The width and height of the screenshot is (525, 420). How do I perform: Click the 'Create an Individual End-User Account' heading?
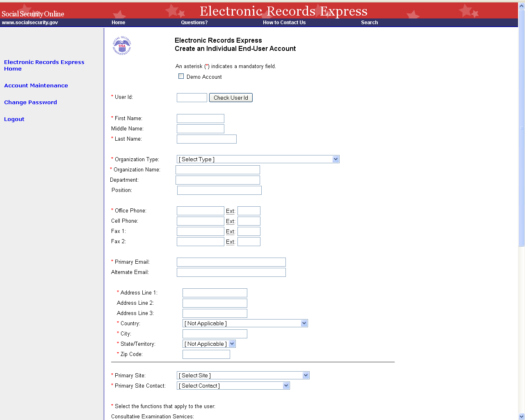pyautogui.click(x=235, y=49)
